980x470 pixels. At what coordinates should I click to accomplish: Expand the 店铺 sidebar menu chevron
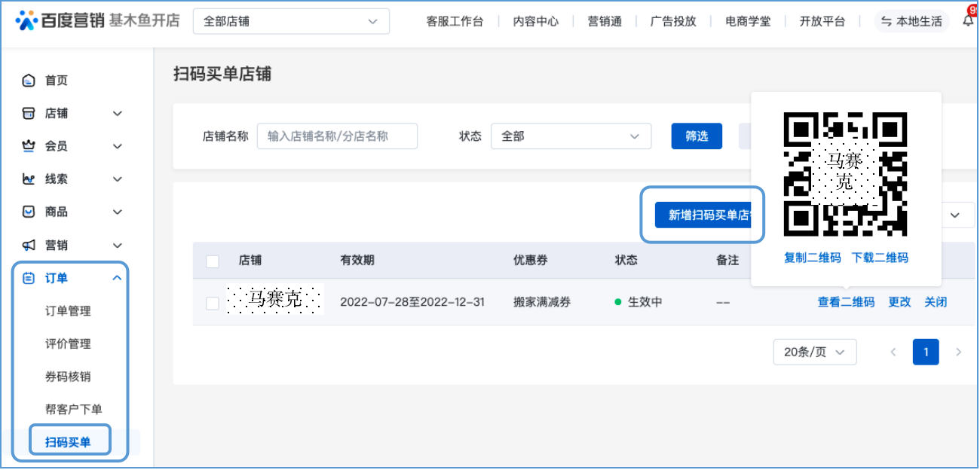(117, 113)
